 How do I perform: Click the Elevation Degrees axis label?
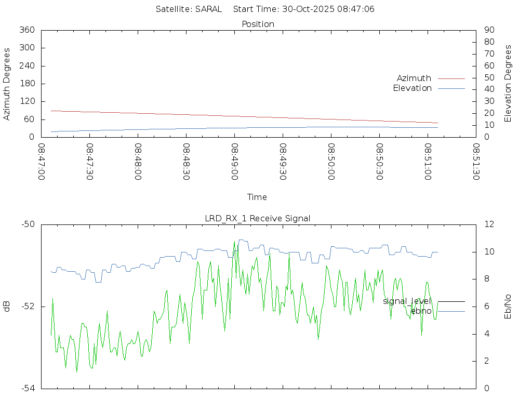(x=508, y=84)
